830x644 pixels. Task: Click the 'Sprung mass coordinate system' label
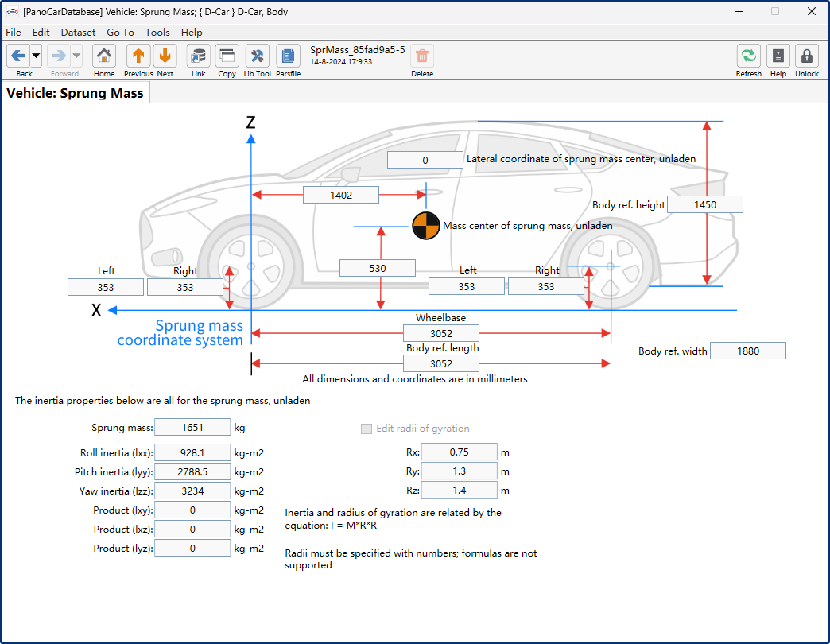[180, 333]
